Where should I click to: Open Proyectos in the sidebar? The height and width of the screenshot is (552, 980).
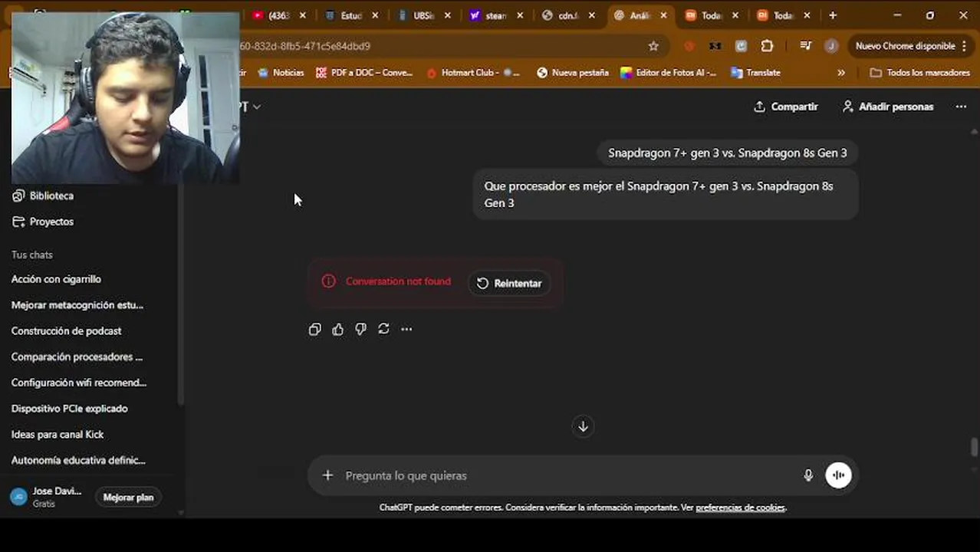[44, 222]
